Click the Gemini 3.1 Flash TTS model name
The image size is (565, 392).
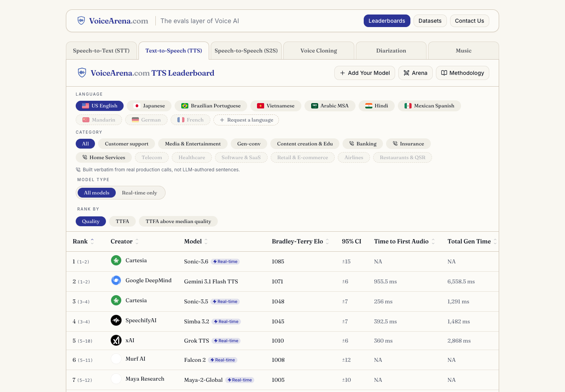211,281
